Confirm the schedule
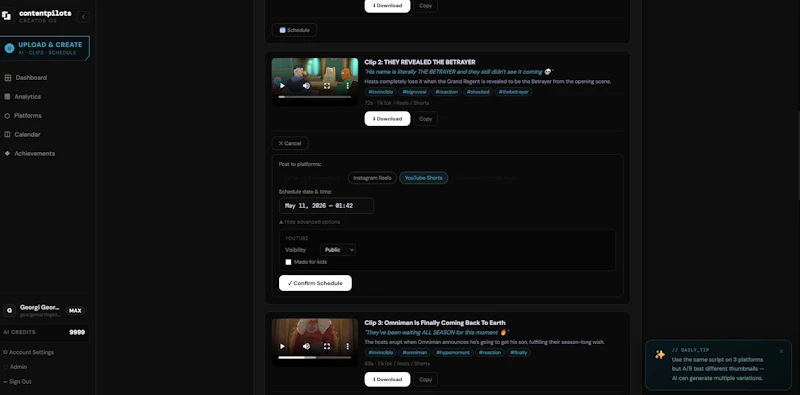 315,283
